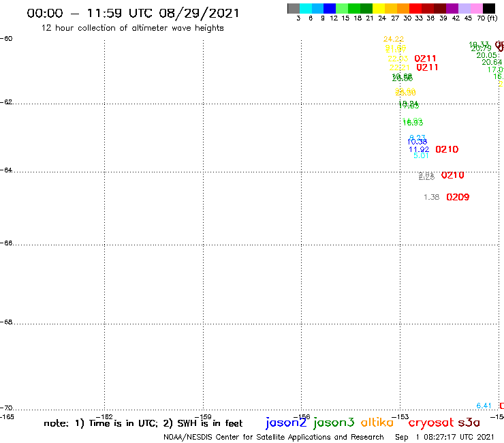Click the '-159' longitude axis label

pos(203,417)
